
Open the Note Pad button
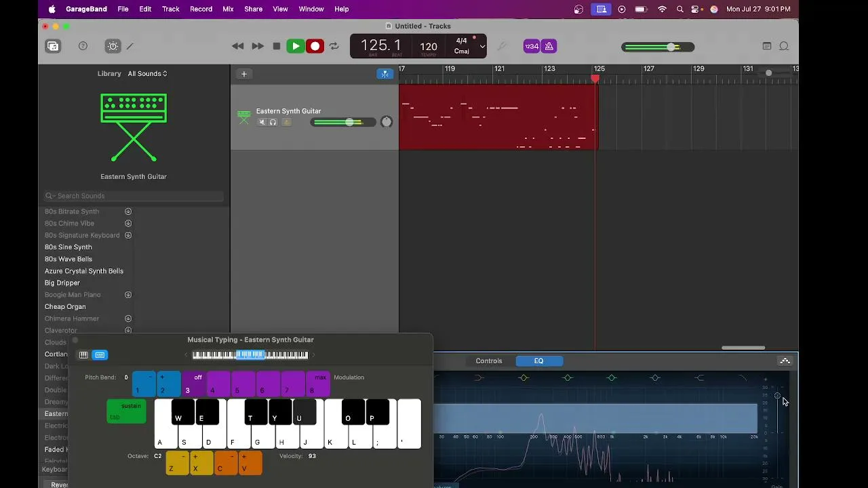click(x=767, y=46)
